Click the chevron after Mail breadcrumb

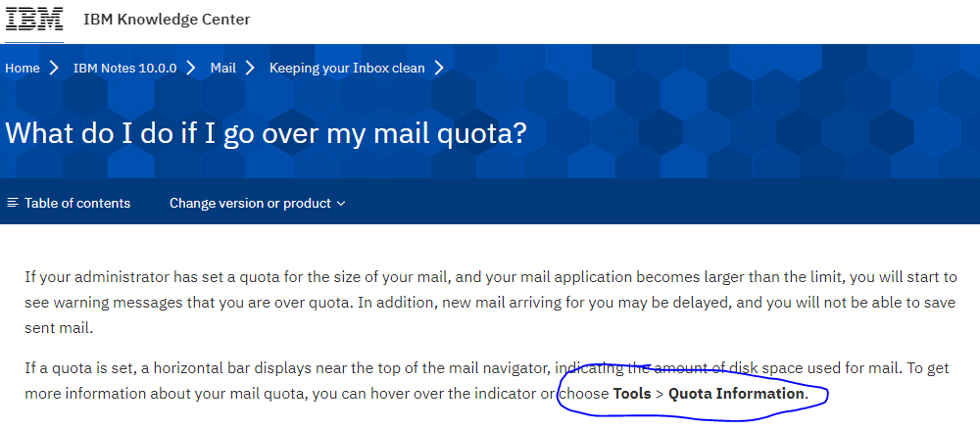click(x=250, y=69)
